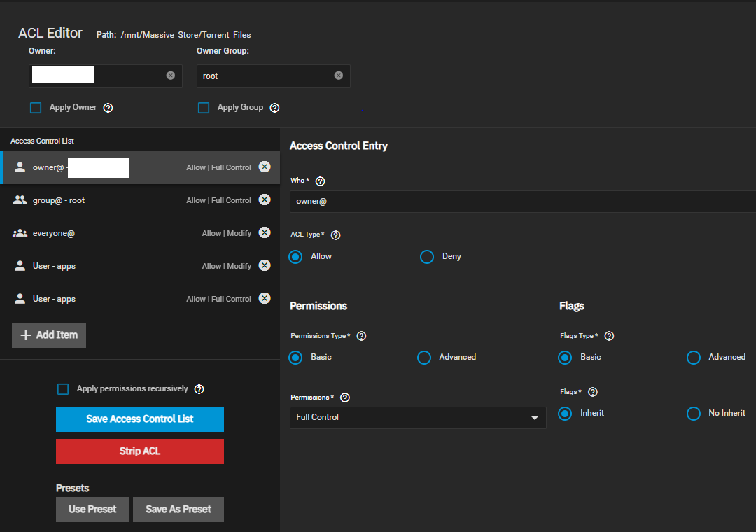Select Basic flags type
Screen dimensions: 756x532
tap(565, 358)
